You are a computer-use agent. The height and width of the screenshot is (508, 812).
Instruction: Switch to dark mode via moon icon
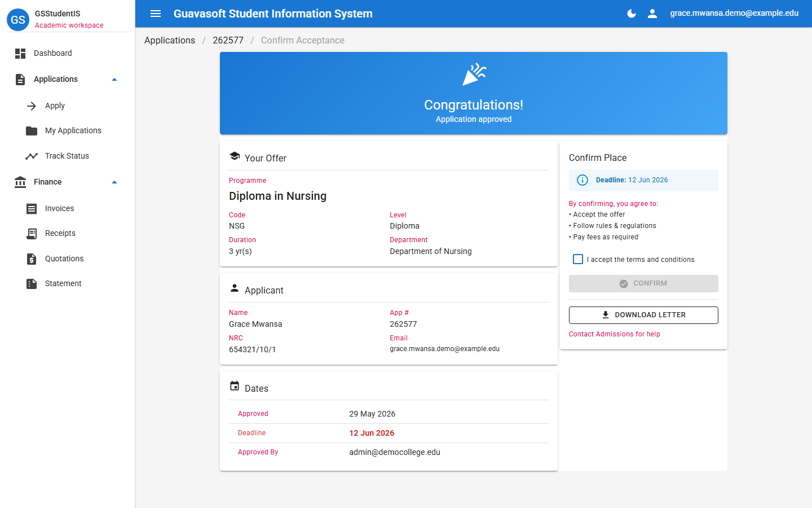(x=632, y=14)
